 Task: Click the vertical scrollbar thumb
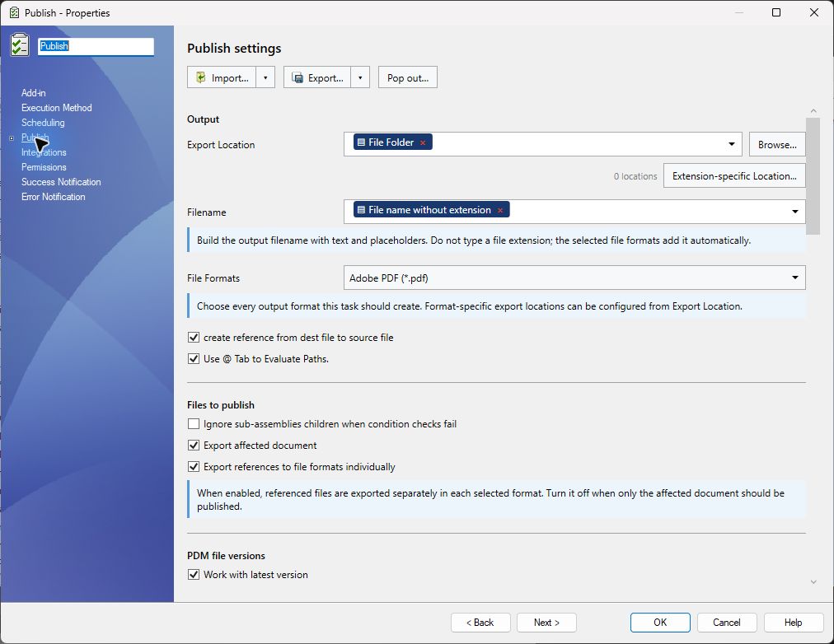(x=813, y=176)
